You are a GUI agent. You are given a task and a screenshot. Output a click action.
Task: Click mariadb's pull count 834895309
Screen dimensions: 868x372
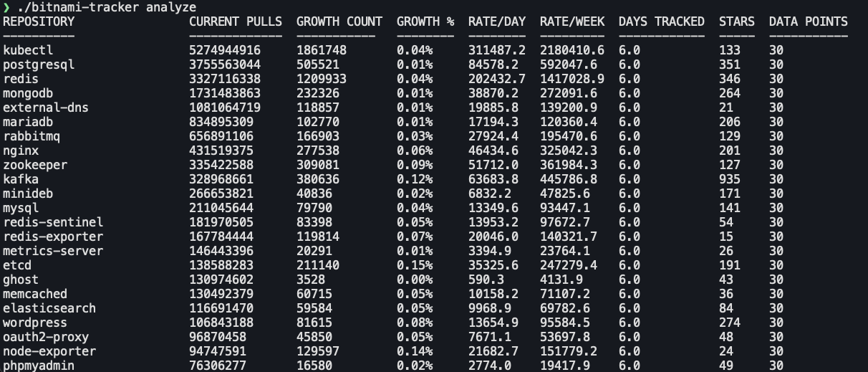click(221, 122)
